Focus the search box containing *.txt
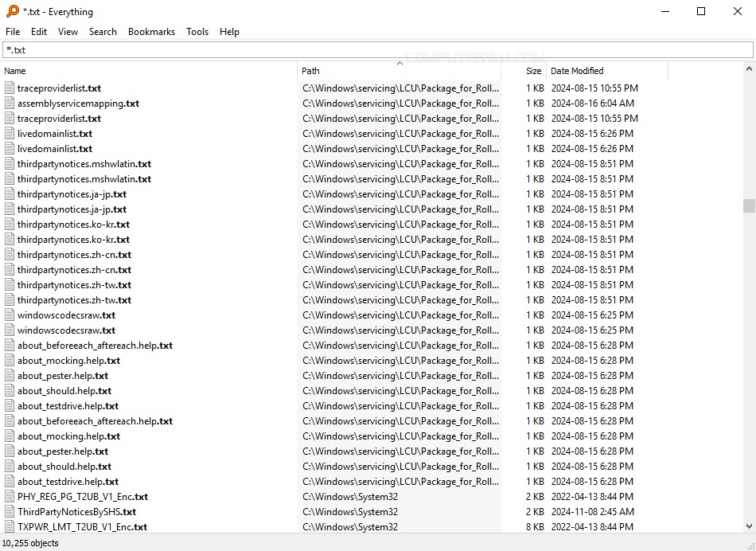This screenshot has height=551, width=756. tap(377, 49)
